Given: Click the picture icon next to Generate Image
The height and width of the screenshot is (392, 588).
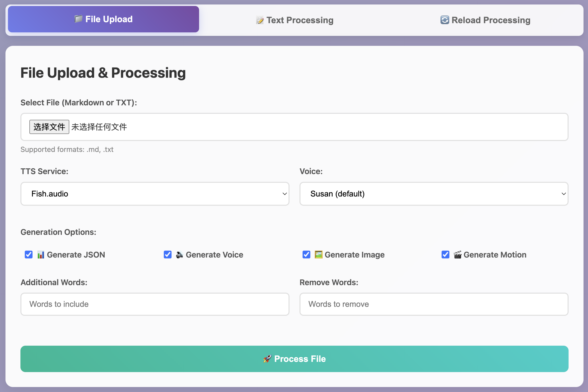Looking at the screenshot, I should coord(318,255).
